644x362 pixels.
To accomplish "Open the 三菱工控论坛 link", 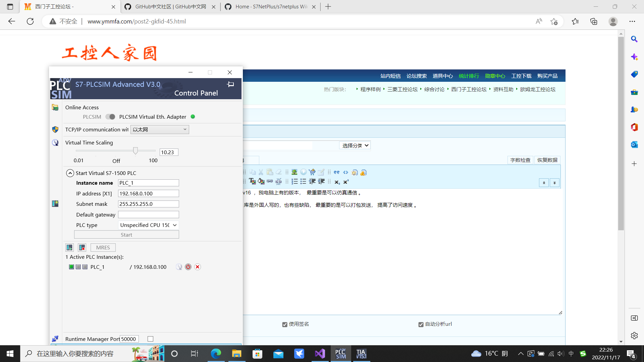I will 402,89.
